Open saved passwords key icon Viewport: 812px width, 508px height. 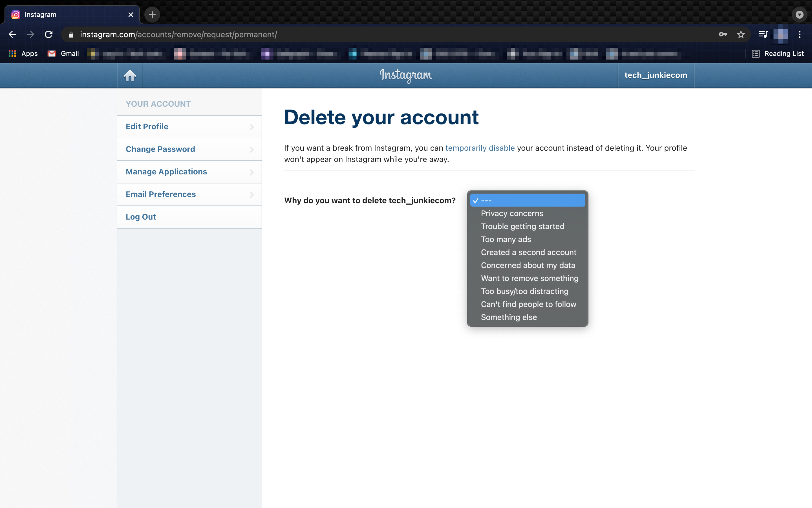pyautogui.click(x=723, y=34)
